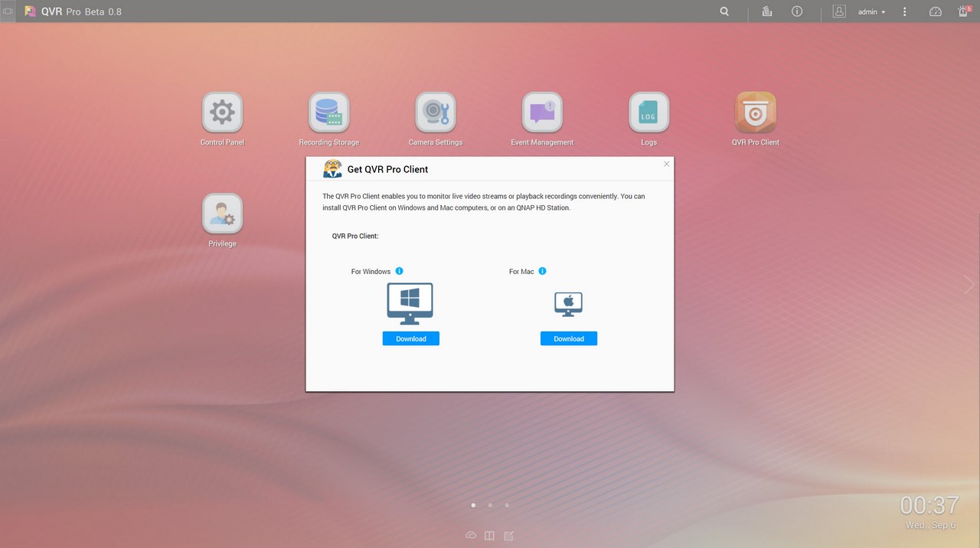980x548 pixels.
Task: Click the cloud icon at bottom
Action: click(x=471, y=536)
